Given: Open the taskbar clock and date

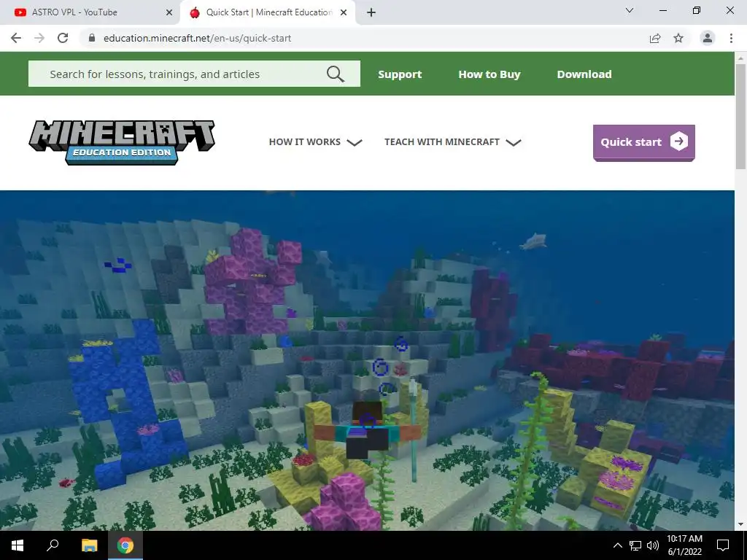Looking at the screenshot, I should pos(684,545).
